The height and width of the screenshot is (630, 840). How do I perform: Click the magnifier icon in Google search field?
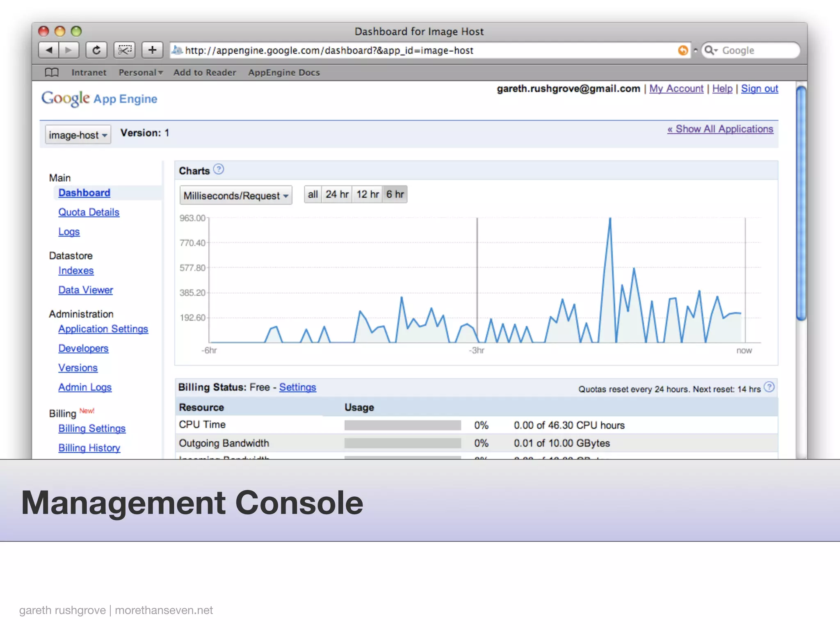click(x=710, y=50)
